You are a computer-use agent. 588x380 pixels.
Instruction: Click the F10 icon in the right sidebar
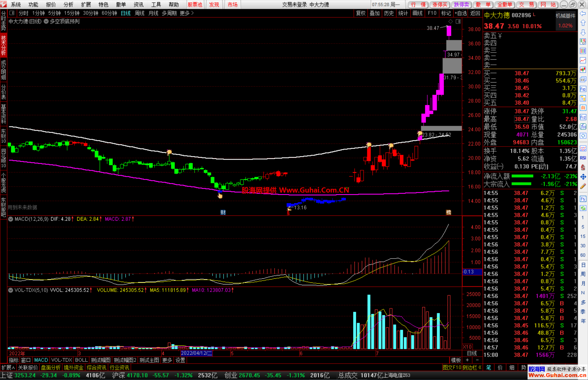click(x=583, y=89)
